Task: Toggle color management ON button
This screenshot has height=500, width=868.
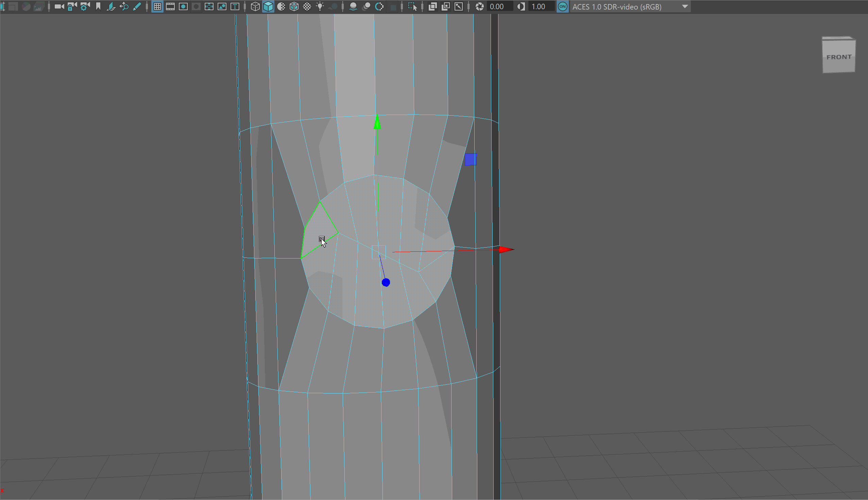Action: [562, 6]
